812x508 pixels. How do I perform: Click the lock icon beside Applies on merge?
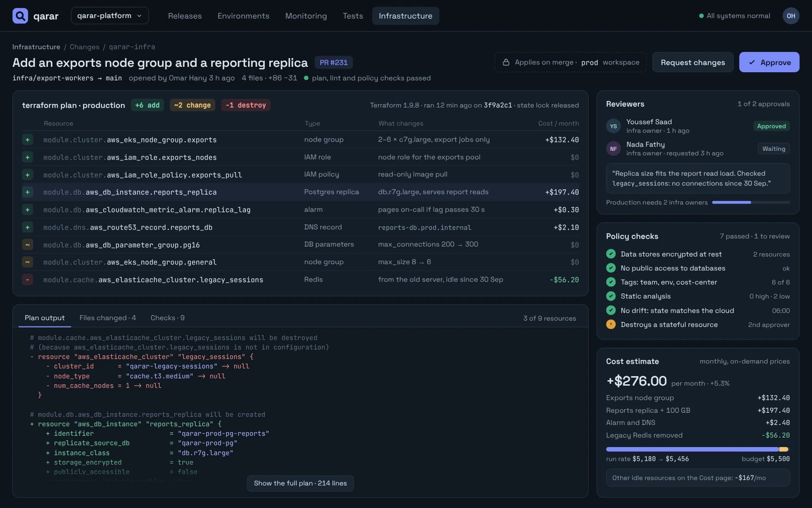pyautogui.click(x=506, y=62)
